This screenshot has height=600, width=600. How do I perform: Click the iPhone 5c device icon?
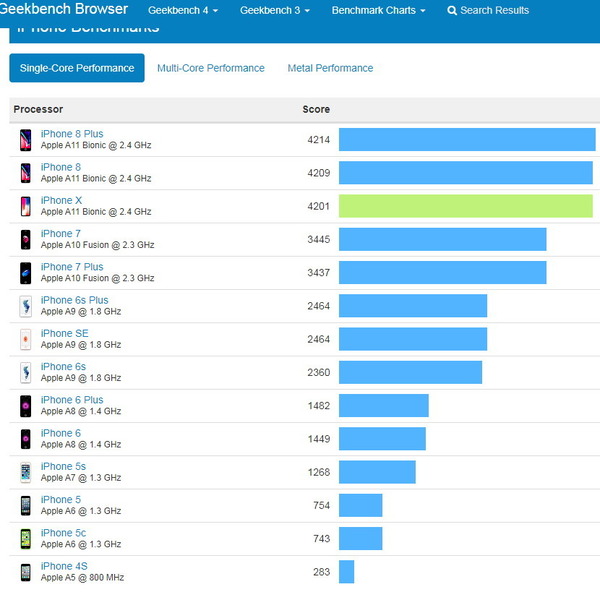pyautogui.click(x=25, y=539)
